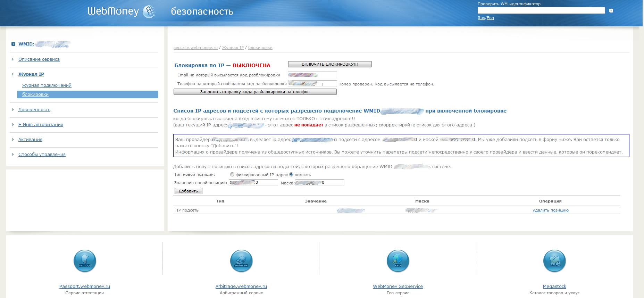Focus the Маска input field
This screenshot has width=644, height=298.
click(x=320, y=182)
